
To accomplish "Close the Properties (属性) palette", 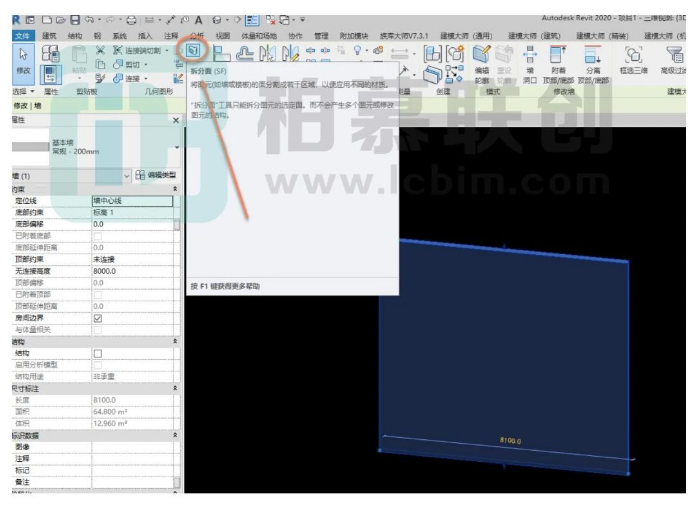I will [176, 120].
